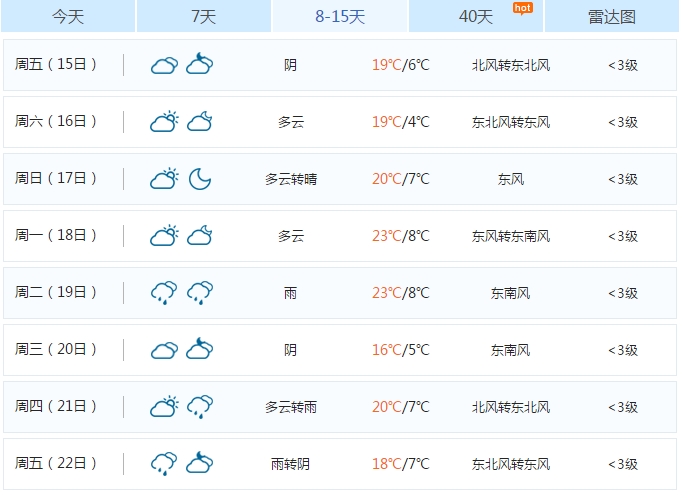Click daytime partly sunny icon for 周四 21日
This screenshot has width=683, height=495.
tap(164, 407)
